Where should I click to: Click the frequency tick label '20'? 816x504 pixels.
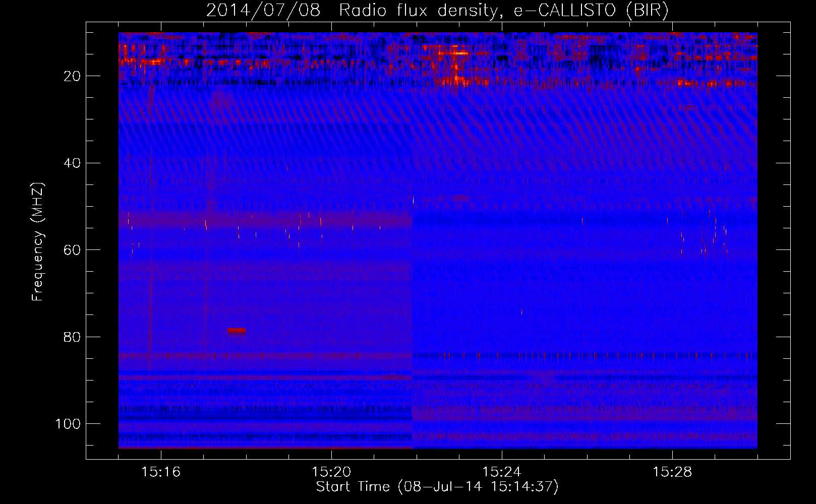72,76
